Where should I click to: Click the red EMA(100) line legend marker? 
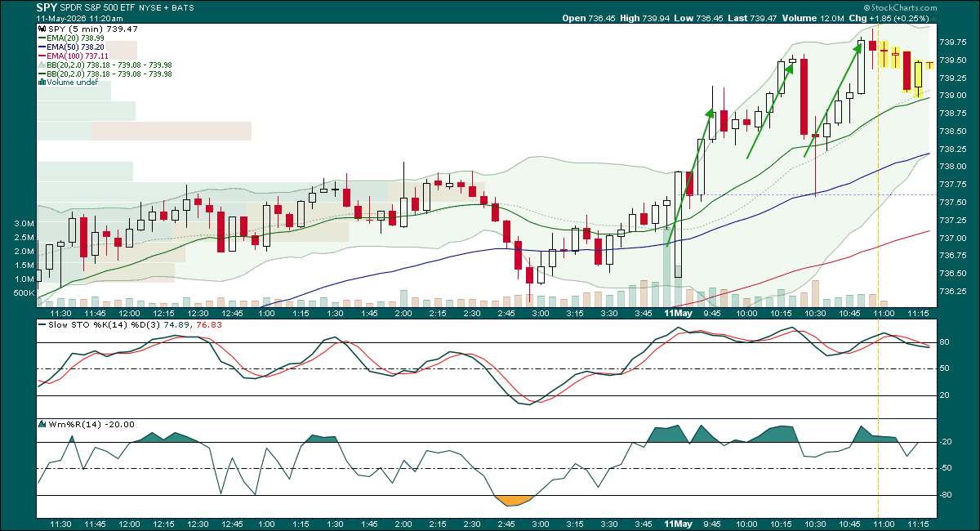click(x=42, y=56)
